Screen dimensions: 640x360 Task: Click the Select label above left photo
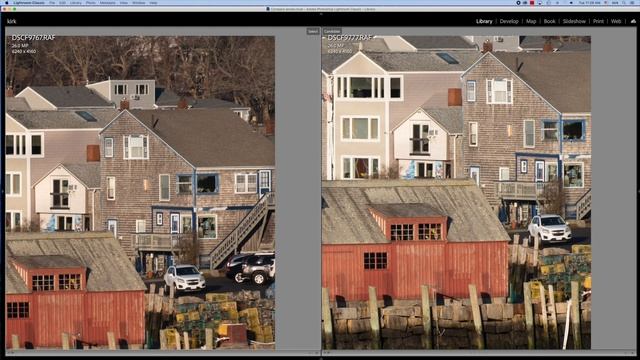(x=313, y=31)
